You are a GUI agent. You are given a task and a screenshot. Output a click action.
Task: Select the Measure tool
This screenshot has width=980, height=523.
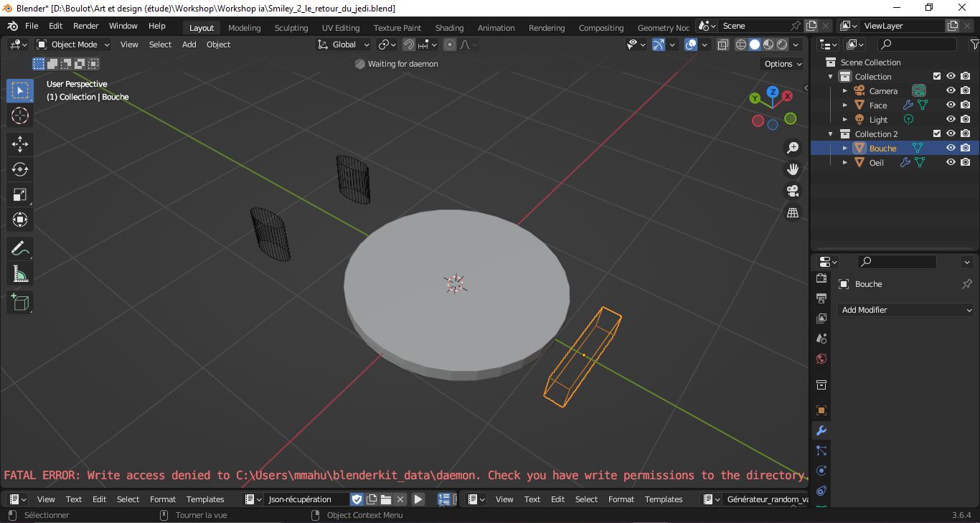click(20, 274)
